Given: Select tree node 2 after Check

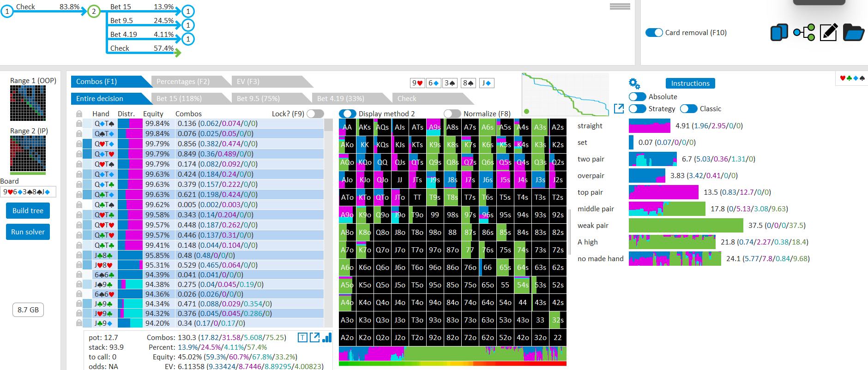Looking at the screenshot, I should (94, 11).
